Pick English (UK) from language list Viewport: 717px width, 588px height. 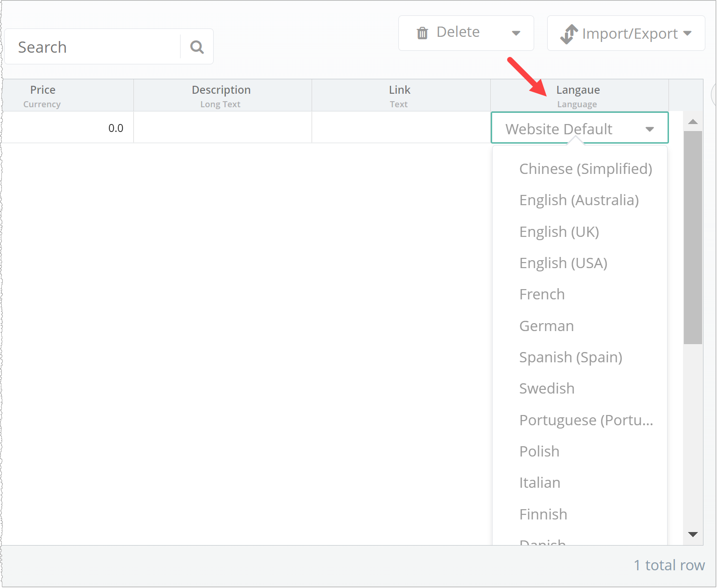click(x=559, y=232)
